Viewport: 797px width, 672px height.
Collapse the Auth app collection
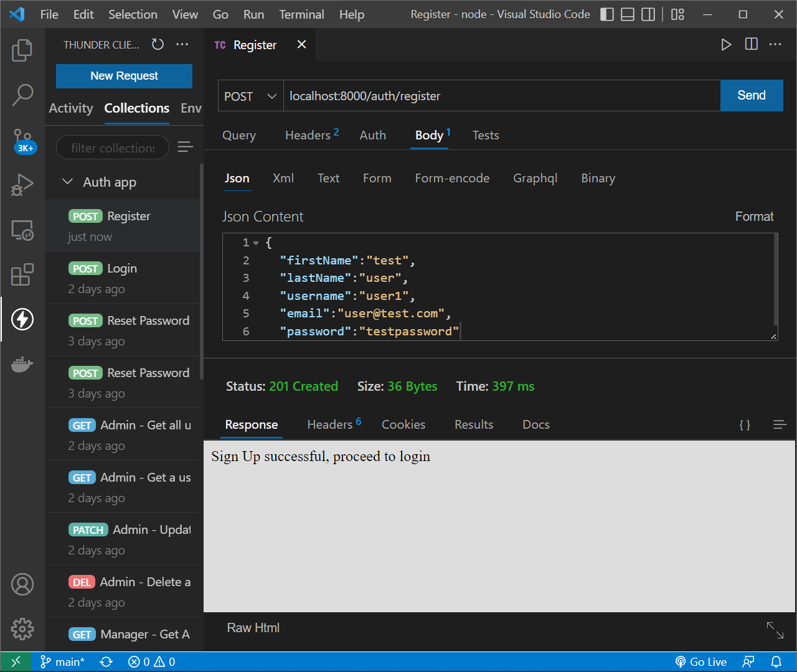pos(68,182)
